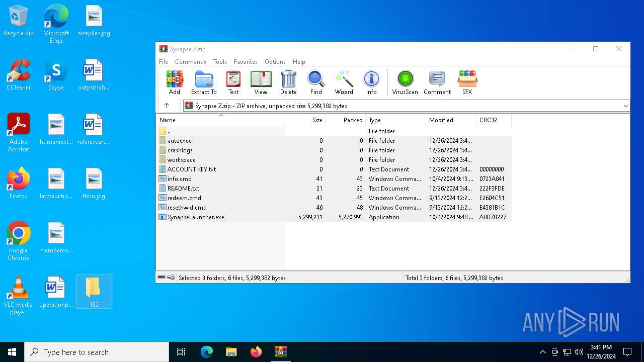Viewport: 644px width, 362px height.
Task: Click the SFX toolbar icon
Action: coord(467,82)
